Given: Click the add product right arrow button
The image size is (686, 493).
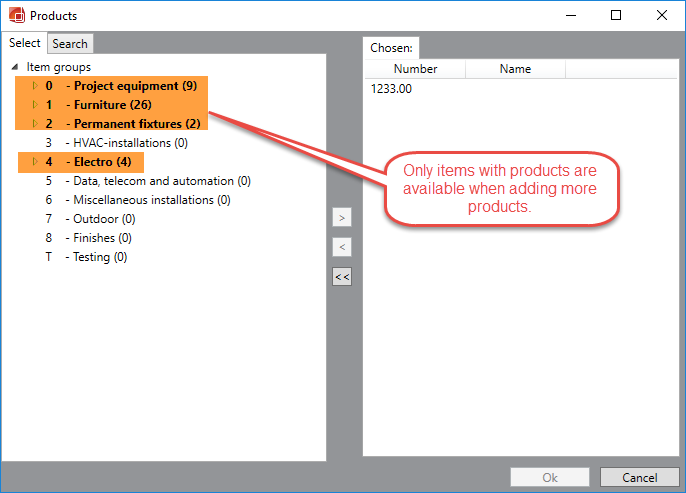Looking at the screenshot, I should (x=342, y=217).
